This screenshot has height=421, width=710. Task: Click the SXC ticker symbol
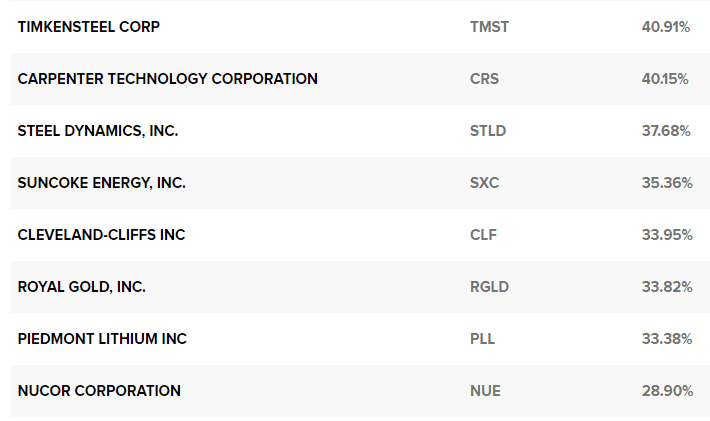484,183
